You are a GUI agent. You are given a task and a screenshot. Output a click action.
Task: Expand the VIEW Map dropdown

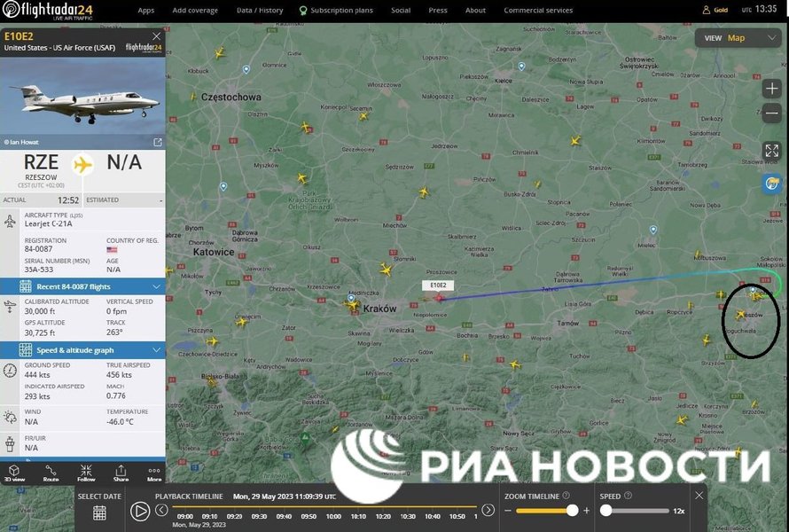(736, 38)
